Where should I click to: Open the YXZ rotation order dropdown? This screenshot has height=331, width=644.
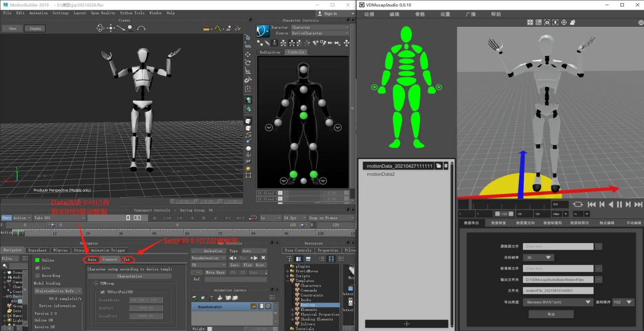(623, 302)
